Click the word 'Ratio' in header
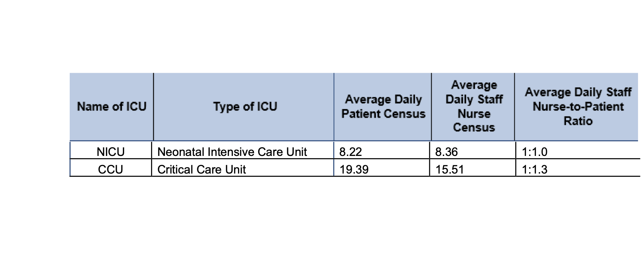This screenshot has height=254, width=644. coord(578,121)
